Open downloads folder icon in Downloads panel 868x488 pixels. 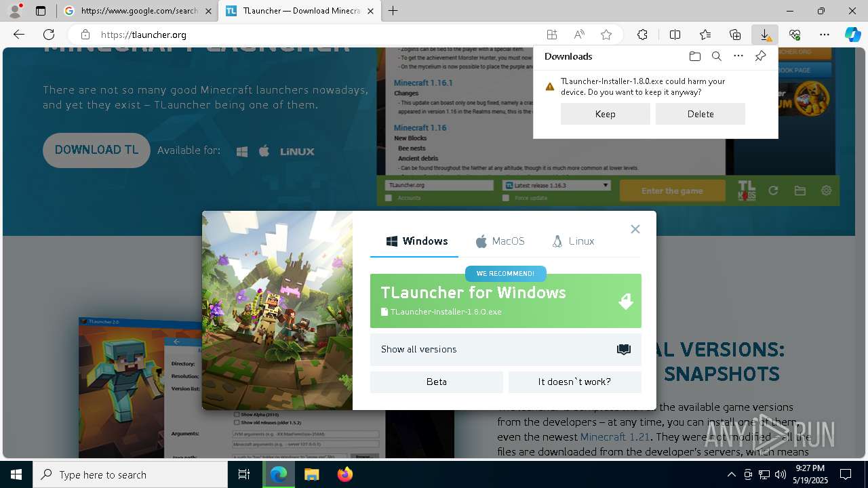point(694,56)
